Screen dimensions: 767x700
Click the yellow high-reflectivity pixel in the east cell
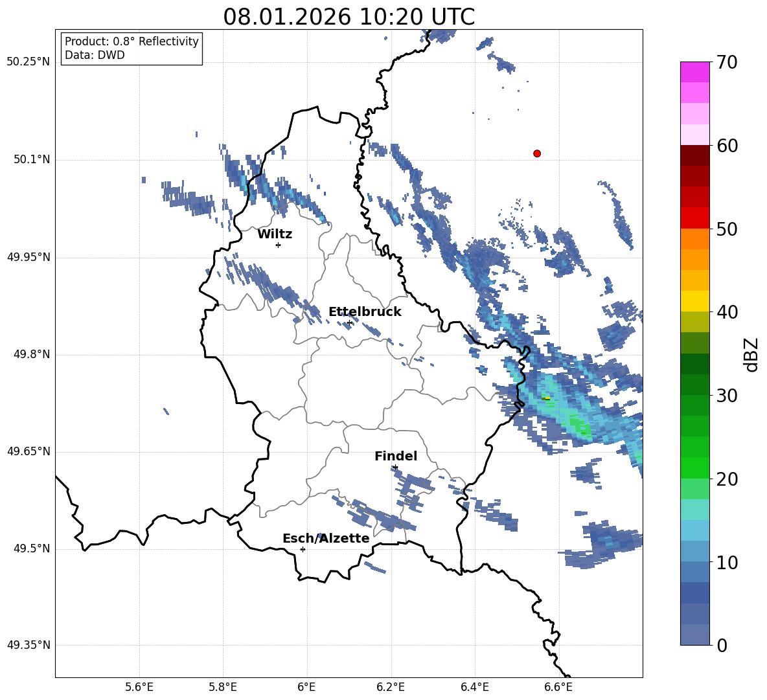coord(547,399)
